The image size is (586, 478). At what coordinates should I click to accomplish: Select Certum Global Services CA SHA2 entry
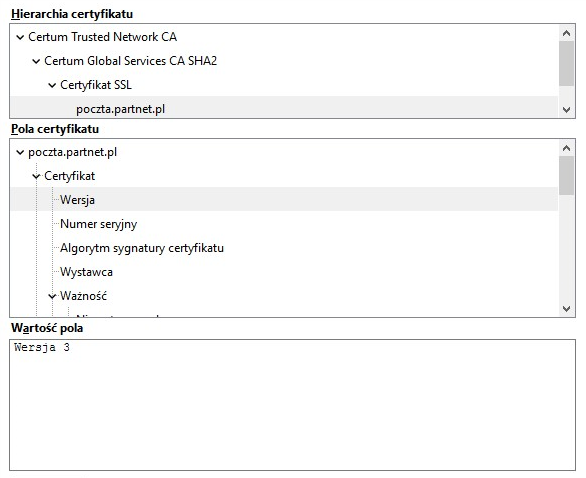(x=130, y=61)
